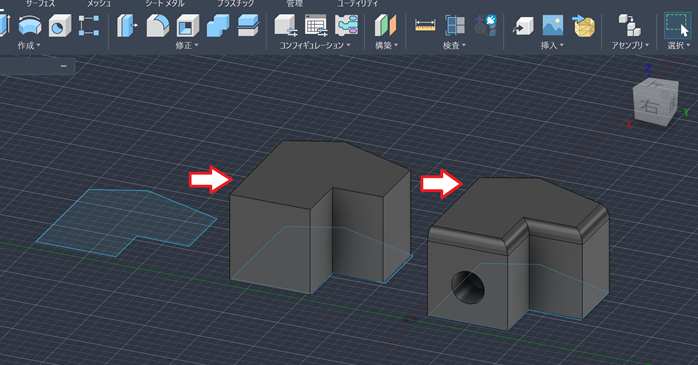This screenshot has height=365, width=698.
Task: Click the Insert Canvas image icon
Action: 553,25
